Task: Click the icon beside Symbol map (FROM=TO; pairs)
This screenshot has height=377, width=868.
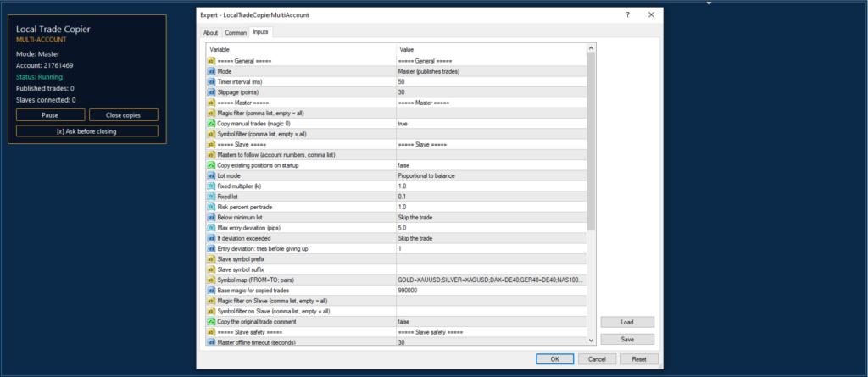Action: (211, 280)
